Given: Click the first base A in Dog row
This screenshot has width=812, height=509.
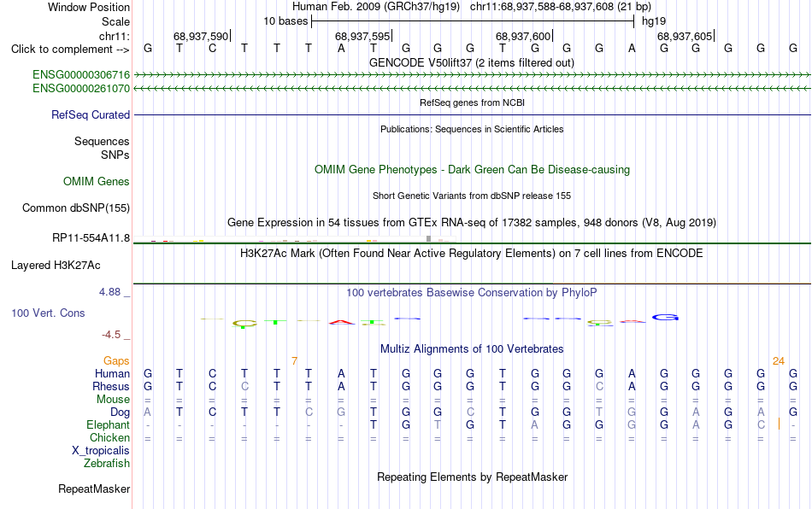Looking at the screenshot, I should point(148,412).
